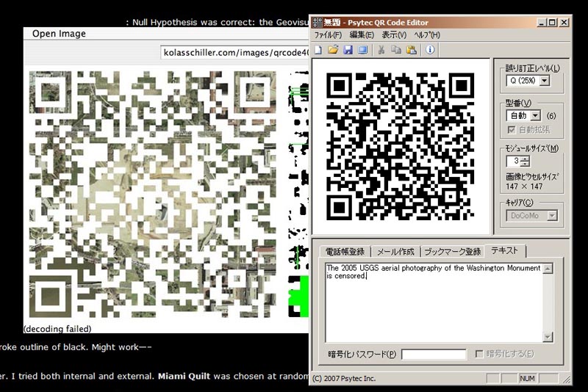Switch to the メール作成 tab

pos(395,252)
